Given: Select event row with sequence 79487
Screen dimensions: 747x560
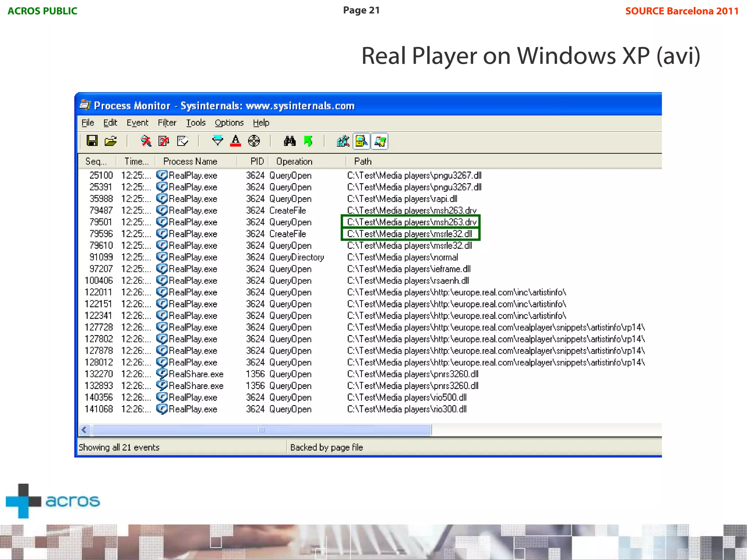Looking at the screenshot, I should [x=370, y=210].
